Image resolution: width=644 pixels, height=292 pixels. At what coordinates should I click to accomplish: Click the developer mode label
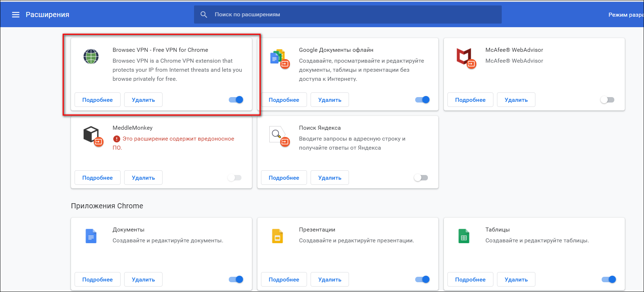(626, 14)
